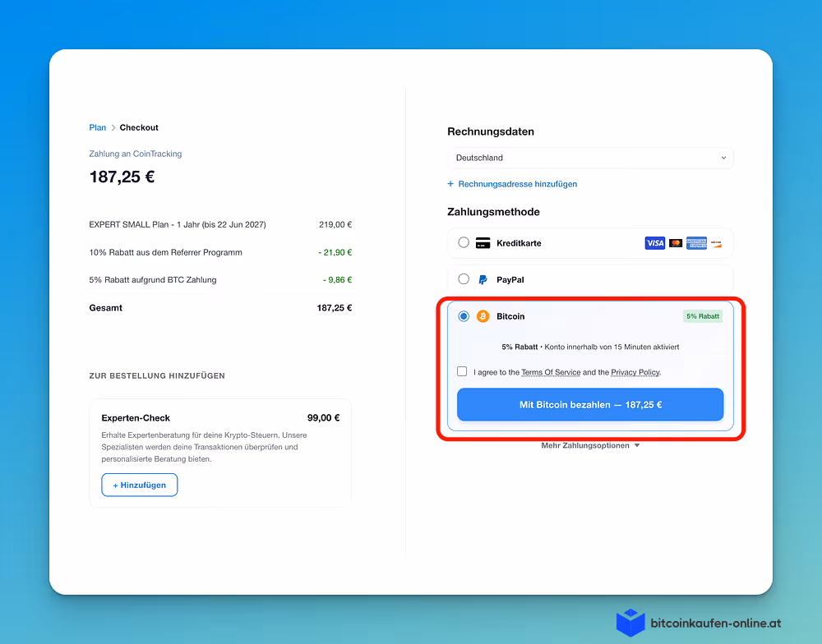
Task: Select the Kreditkarte radio button
Action: click(x=464, y=242)
